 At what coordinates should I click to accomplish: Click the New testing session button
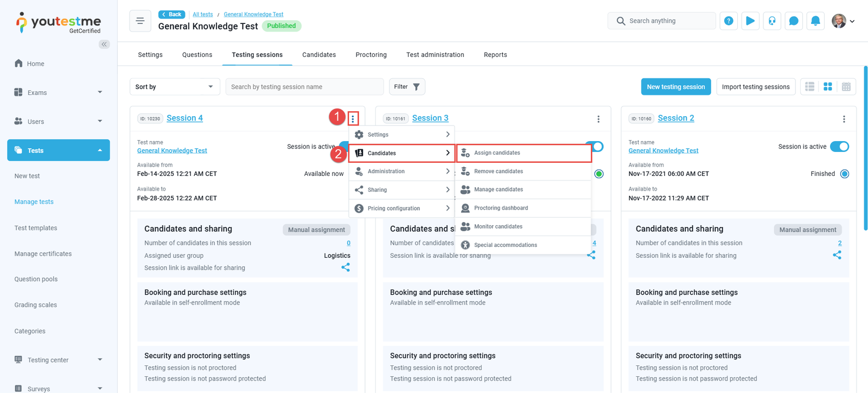675,87
